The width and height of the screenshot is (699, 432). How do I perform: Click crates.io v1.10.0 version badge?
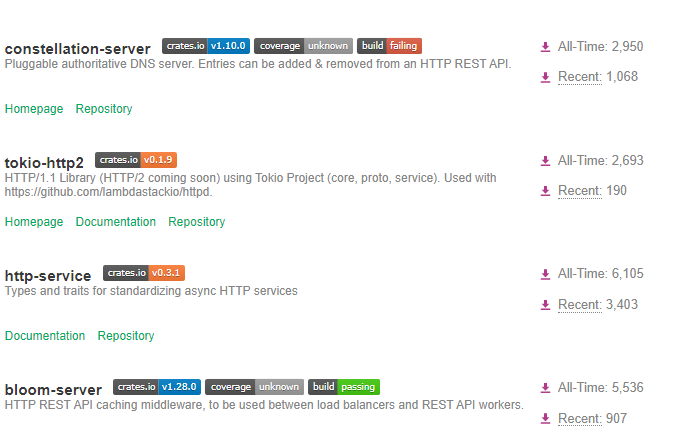pyautogui.click(x=206, y=46)
